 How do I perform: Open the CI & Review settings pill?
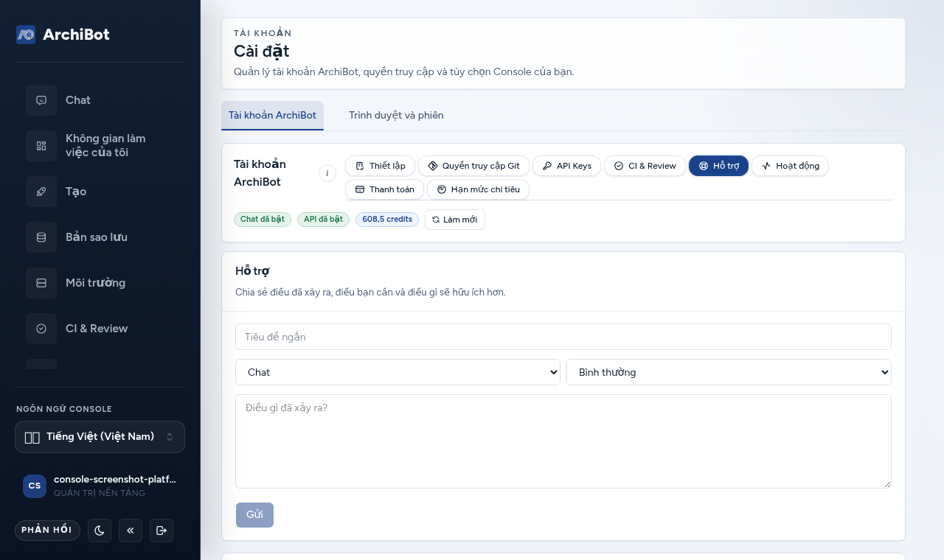point(645,166)
